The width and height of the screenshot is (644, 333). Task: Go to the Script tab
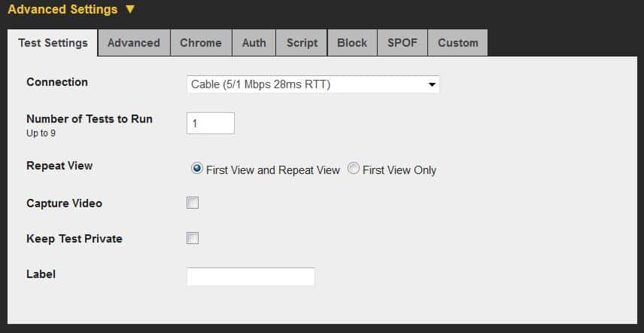[x=302, y=43]
